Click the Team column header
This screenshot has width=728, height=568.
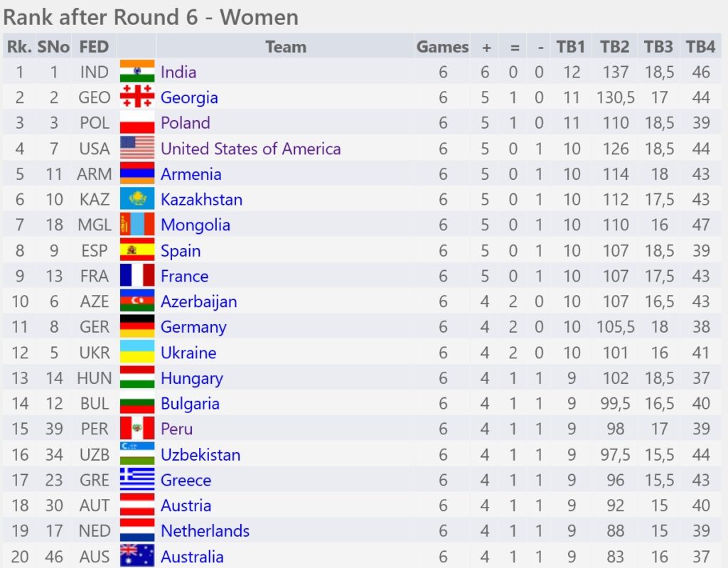286,46
